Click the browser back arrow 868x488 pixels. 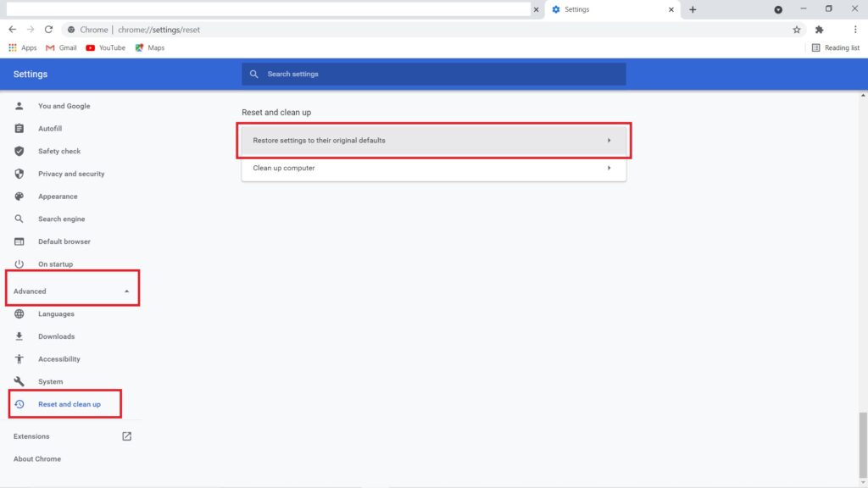(x=12, y=30)
